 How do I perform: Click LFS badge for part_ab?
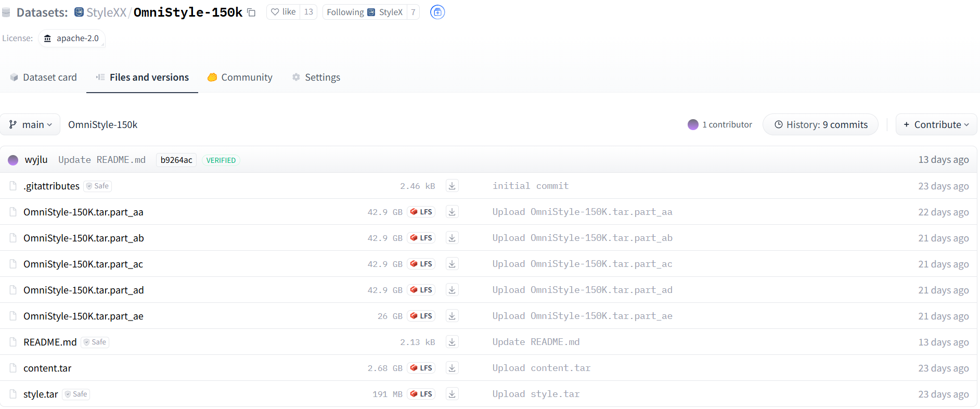coord(421,238)
